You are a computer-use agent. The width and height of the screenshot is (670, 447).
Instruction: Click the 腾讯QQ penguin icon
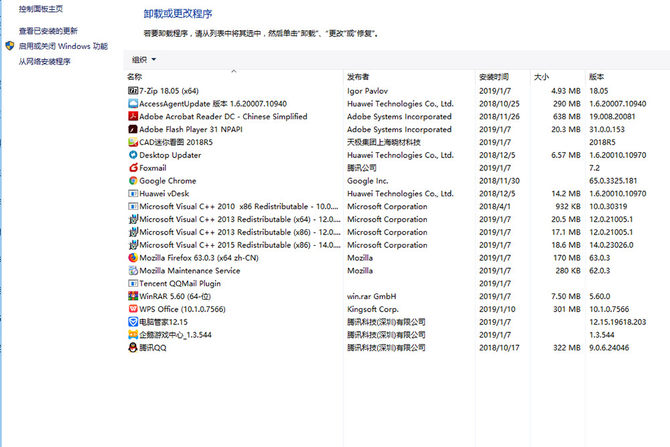133,347
